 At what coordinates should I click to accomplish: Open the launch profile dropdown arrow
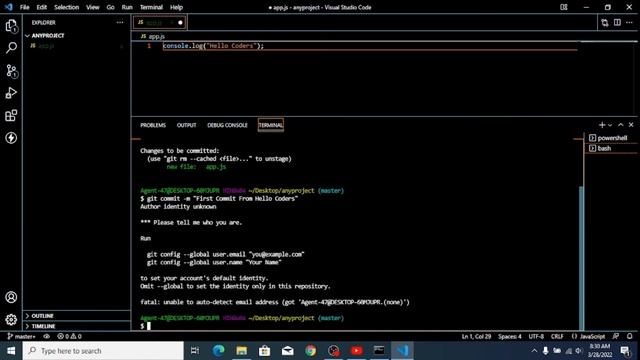point(610,125)
